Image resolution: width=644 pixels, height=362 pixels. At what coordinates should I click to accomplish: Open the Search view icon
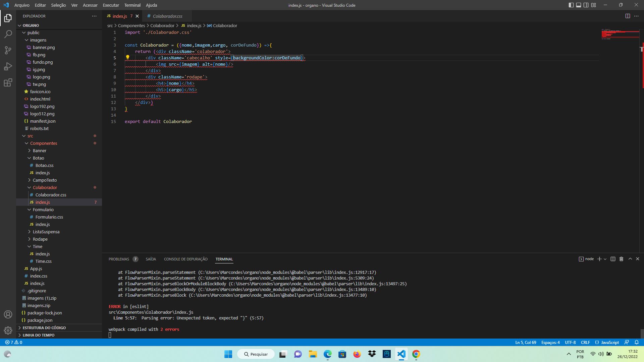coord(8,34)
